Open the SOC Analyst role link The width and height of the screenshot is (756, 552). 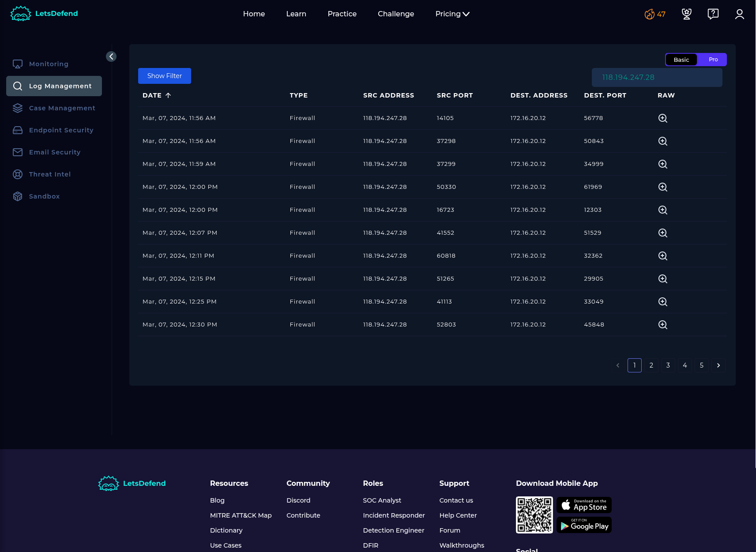click(x=382, y=500)
